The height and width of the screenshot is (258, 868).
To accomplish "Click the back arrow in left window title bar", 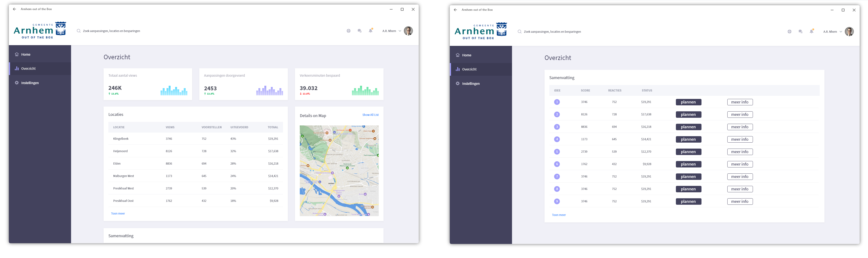I will point(15,9).
